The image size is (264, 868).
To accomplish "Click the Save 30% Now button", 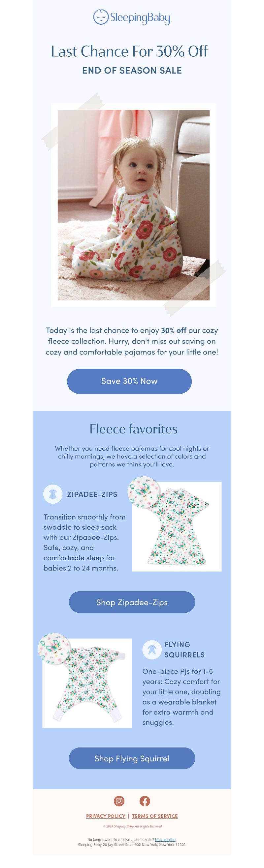I will point(129,381).
